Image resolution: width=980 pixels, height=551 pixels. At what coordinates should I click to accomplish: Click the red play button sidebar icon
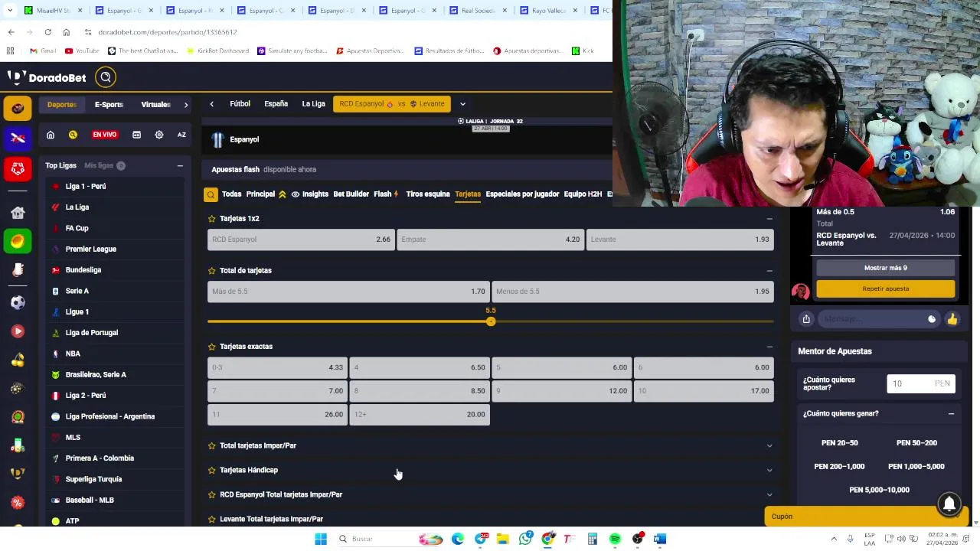point(18,331)
